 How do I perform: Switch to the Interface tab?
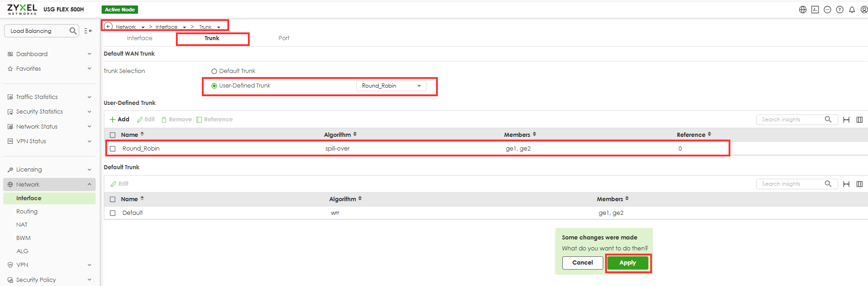(x=139, y=38)
